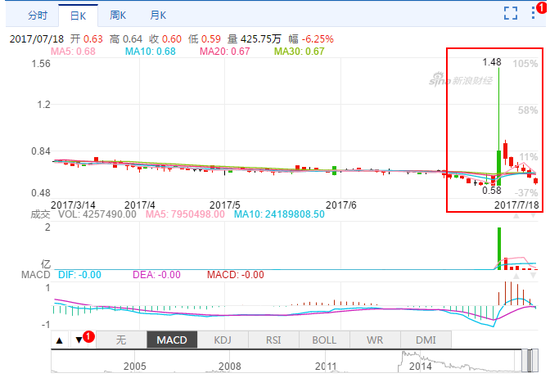Viewport: 550px width, 378px height.
Task: Click the 2017/7/18 date axis label
Action: tap(516, 205)
